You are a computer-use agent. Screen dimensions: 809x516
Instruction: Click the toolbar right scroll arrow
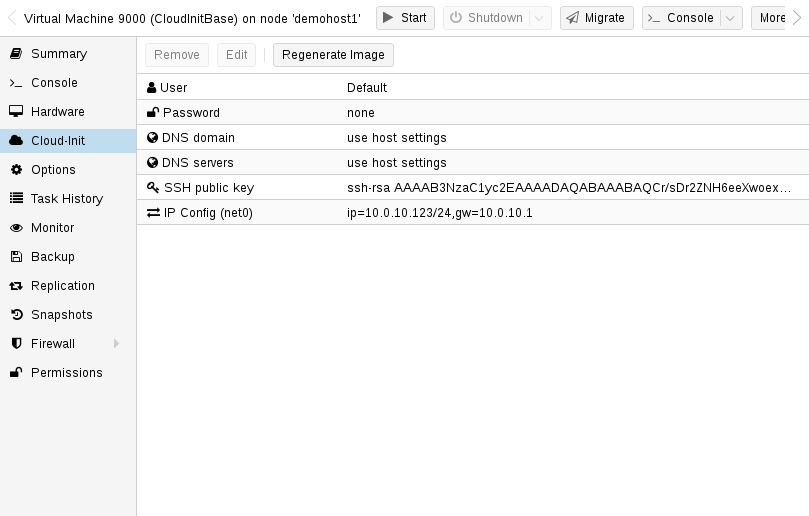pos(797,18)
